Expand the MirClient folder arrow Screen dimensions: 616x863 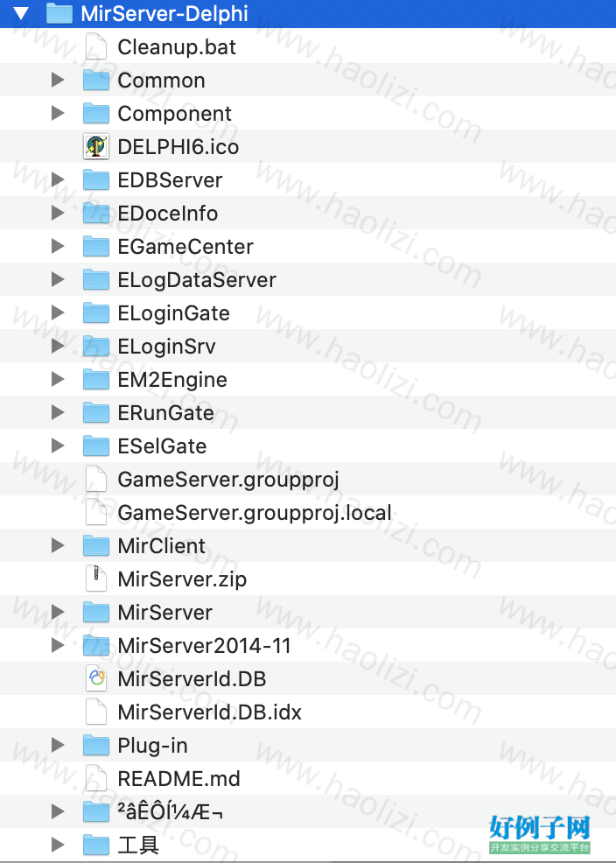pos(58,545)
